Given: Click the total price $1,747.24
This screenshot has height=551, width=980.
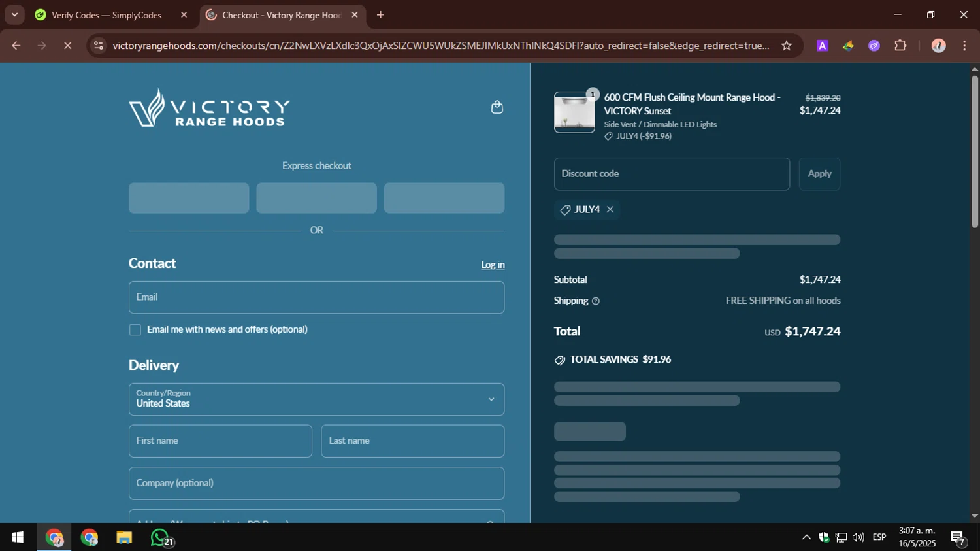Looking at the screenshot, I should pyautogui.click(x=812, y=331).
